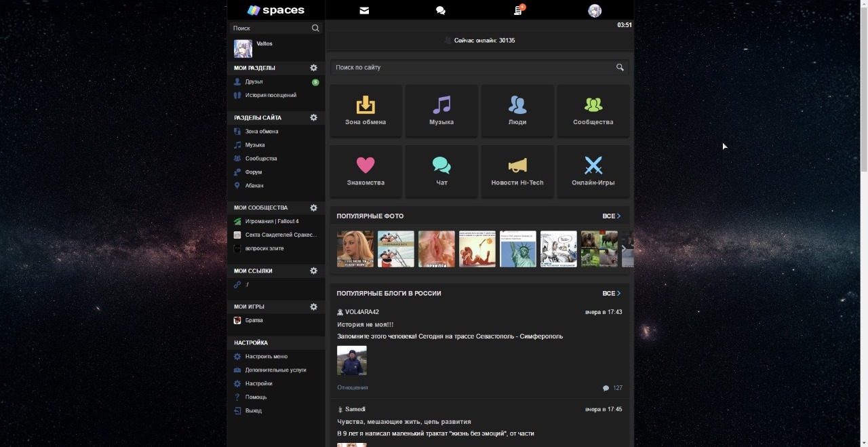Viewport: 868px width, 447px height.
Task: Select Настроить меню in the sidebar
Action: coord(267,356)
